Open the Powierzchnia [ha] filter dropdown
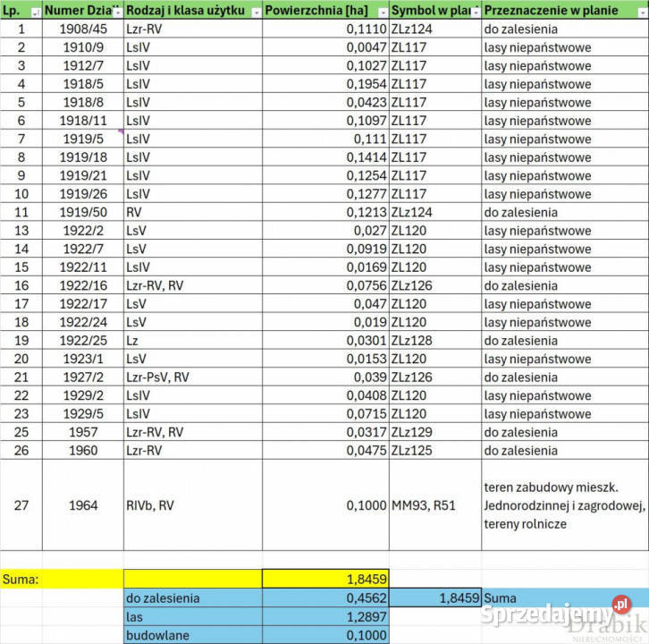 click(382, 13)
